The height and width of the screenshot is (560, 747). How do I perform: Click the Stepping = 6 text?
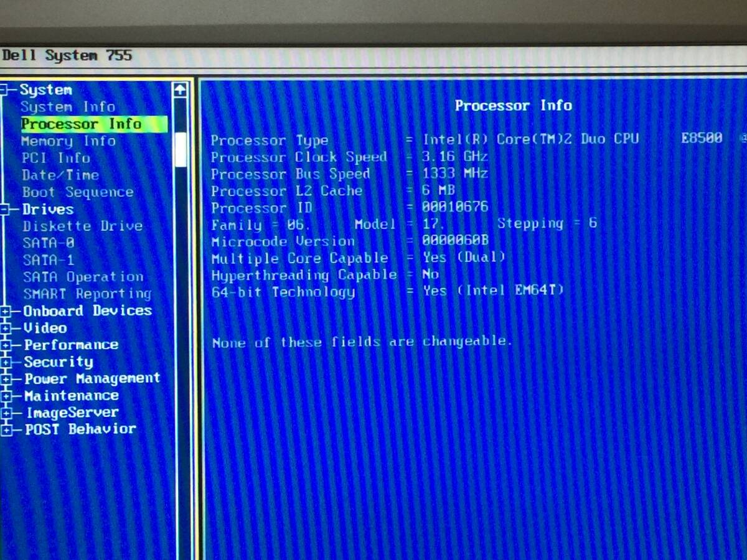coord(547,223)
